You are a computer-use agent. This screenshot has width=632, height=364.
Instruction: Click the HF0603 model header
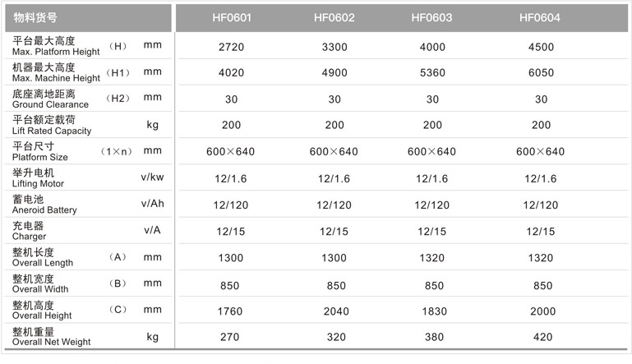pyautogui.click(x=431, y=18)
